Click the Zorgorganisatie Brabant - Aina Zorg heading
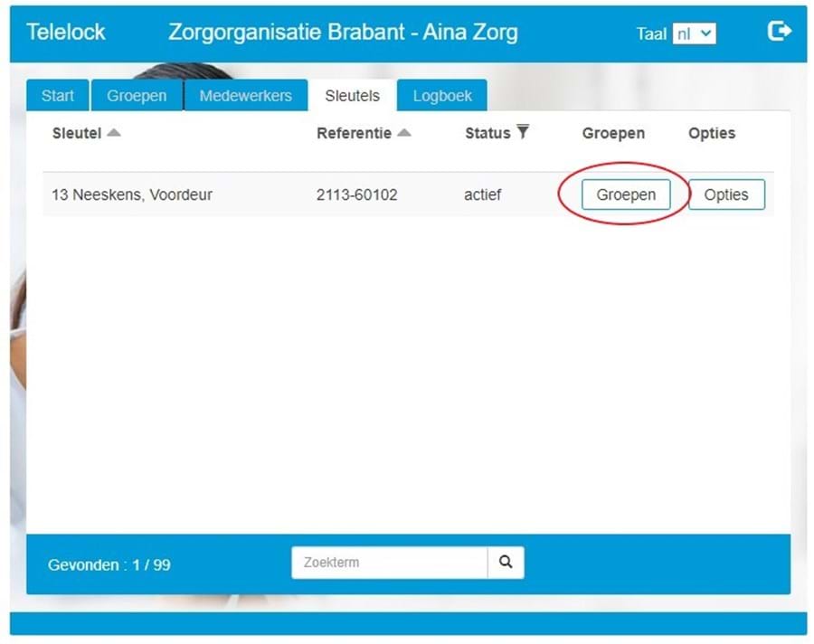Screen dimensions: 814x644 click(343, 33)
